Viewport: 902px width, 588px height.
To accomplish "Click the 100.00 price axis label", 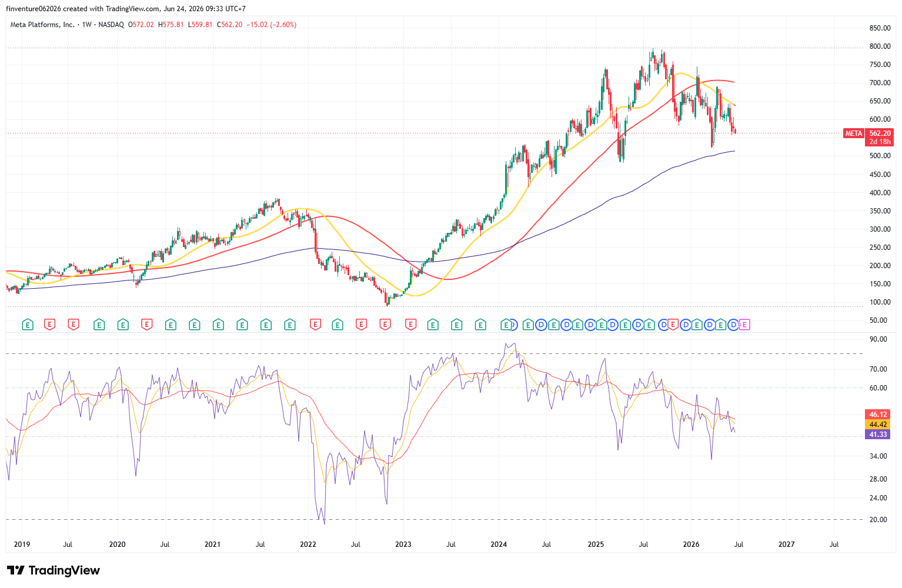I will point(880,302).
